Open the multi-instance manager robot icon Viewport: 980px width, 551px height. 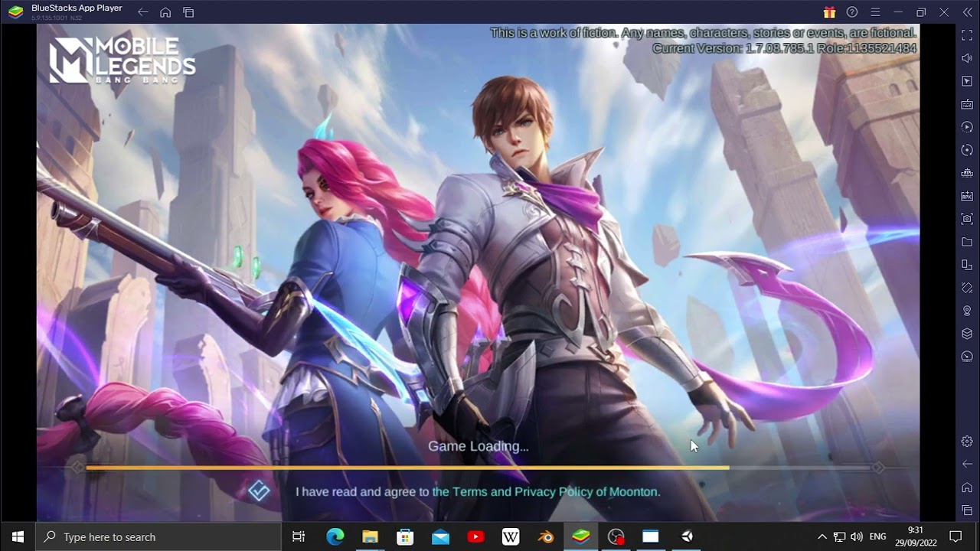pyautogui.click(x=967, y=173)
